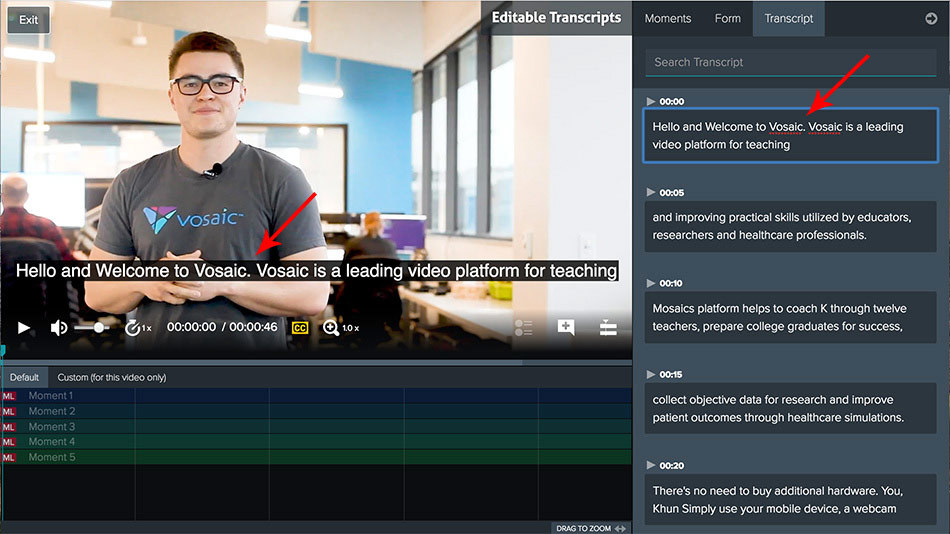Change playback speed 1x icon

click(x=138, y=328)
